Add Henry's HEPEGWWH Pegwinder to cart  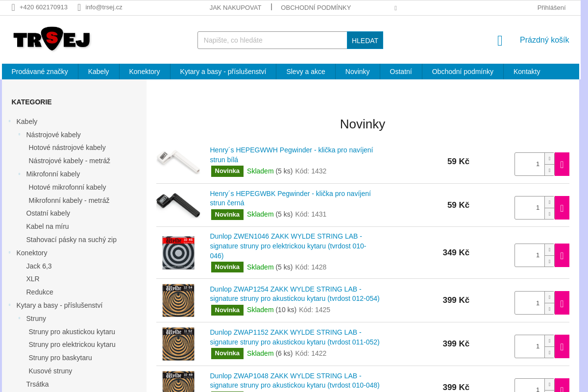pos(562,164)
